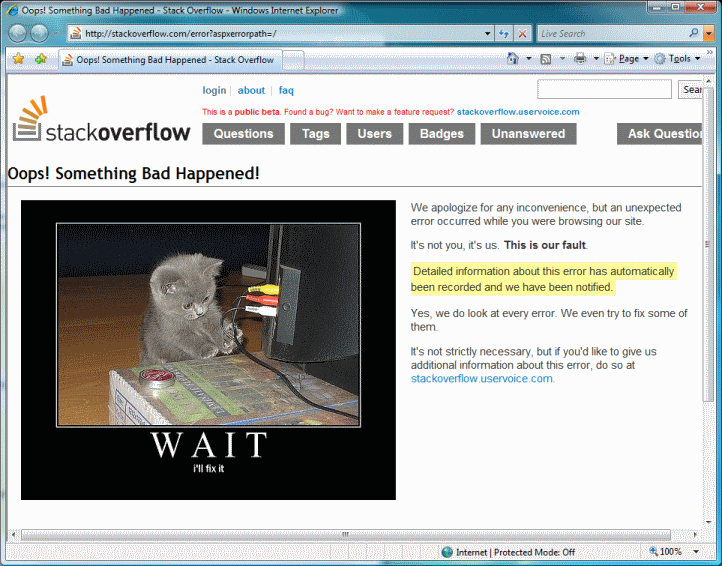
Task: Click the RSS feeds toolbar icon
Action: tap(546, 59)
